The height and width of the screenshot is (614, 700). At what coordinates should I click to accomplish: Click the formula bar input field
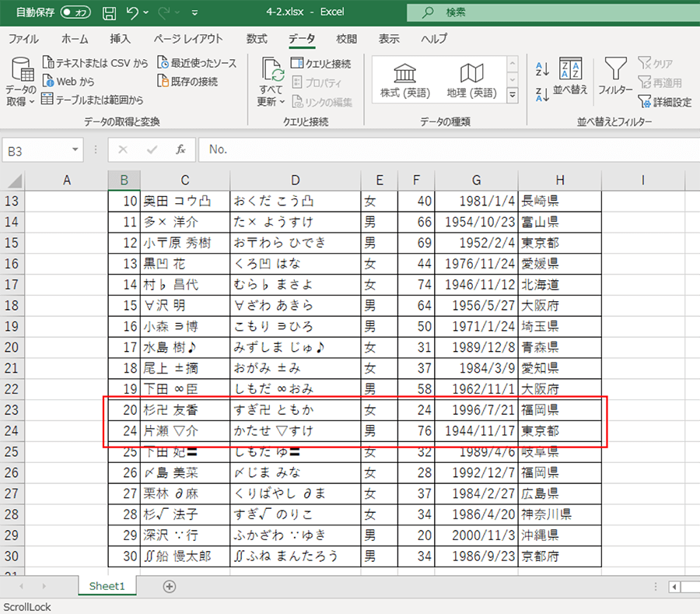pyautogui.click(x=443, y=149)
